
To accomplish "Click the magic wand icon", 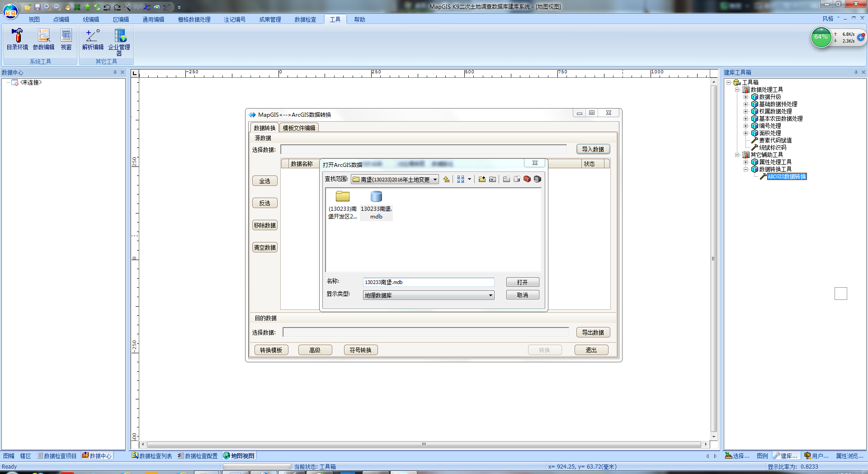I will pyautogui.click(x=127, y=7).
